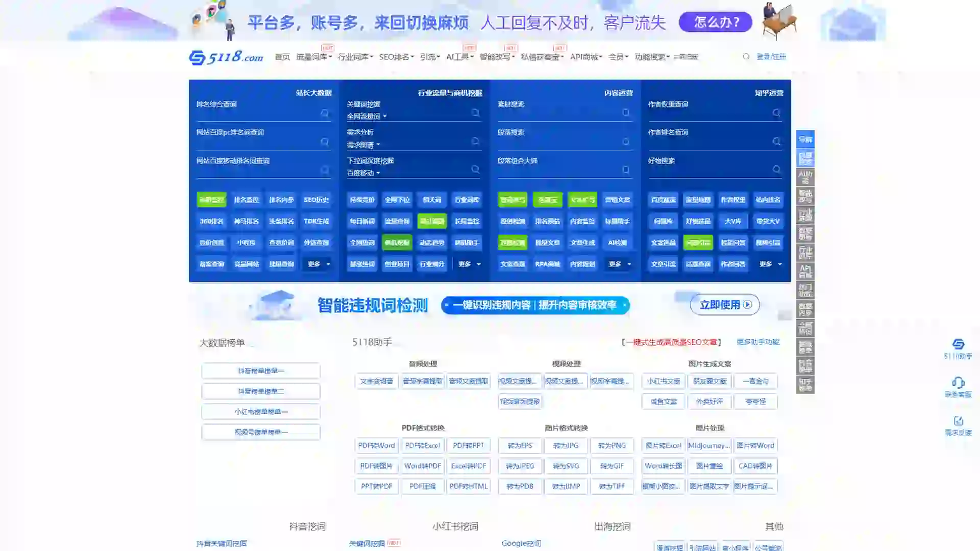Open the 长尾监控 tool button
This screenshot has width=980, height=551.
point(466,221)
